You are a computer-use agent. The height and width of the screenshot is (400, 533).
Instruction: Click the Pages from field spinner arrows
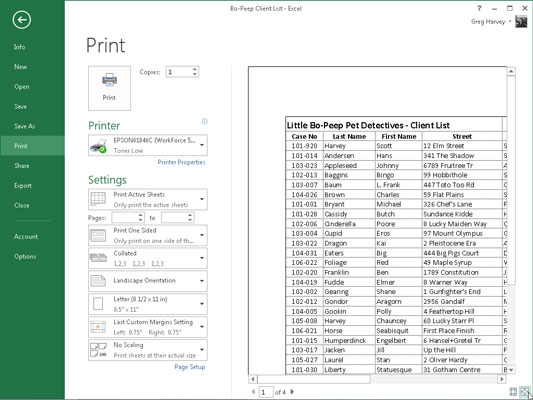tap(141, 218)
